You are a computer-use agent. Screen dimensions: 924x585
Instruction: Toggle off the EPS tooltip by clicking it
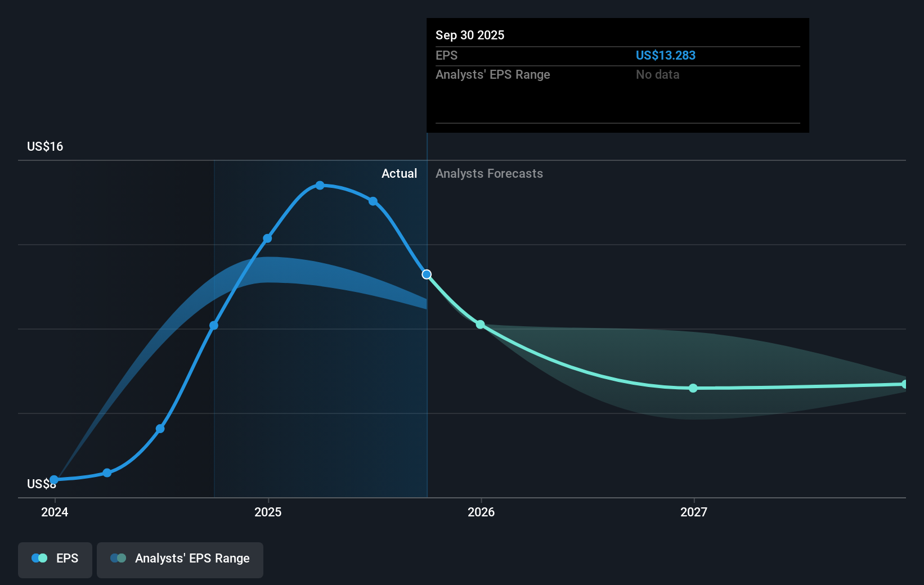617,75
